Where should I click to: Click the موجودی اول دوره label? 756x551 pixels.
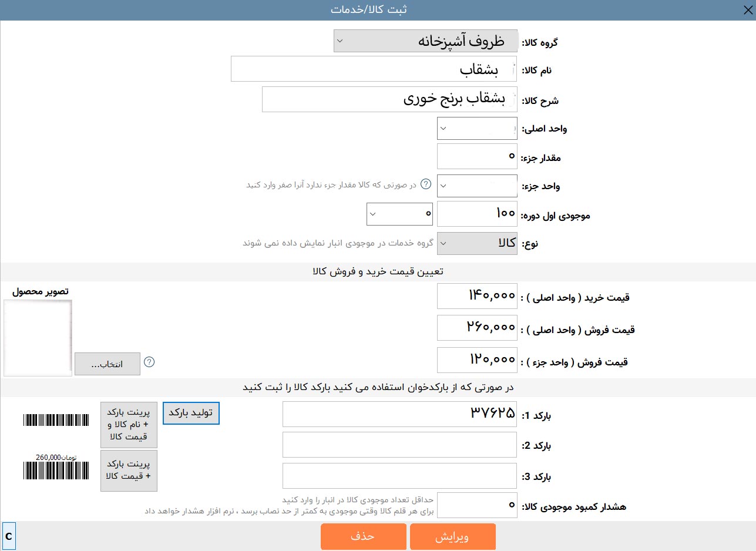(556, 216)
